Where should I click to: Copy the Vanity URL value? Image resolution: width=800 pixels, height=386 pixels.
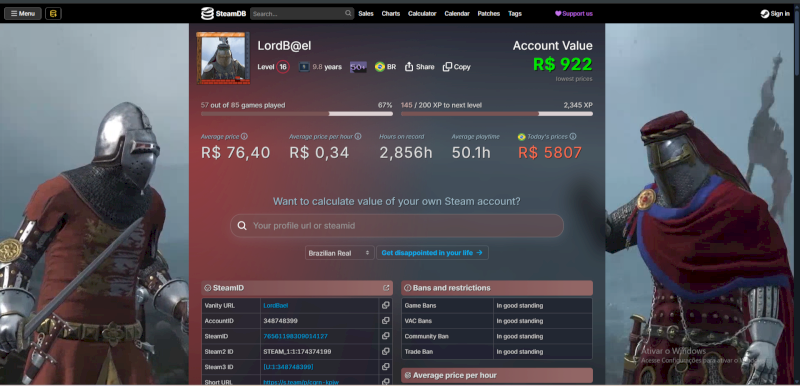point(386,305)
